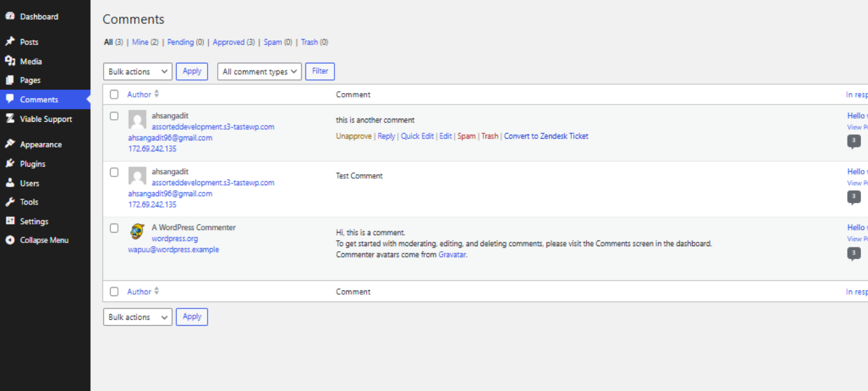
Task: Switch to the Pending comments filter
Action: tap(181, 42)
